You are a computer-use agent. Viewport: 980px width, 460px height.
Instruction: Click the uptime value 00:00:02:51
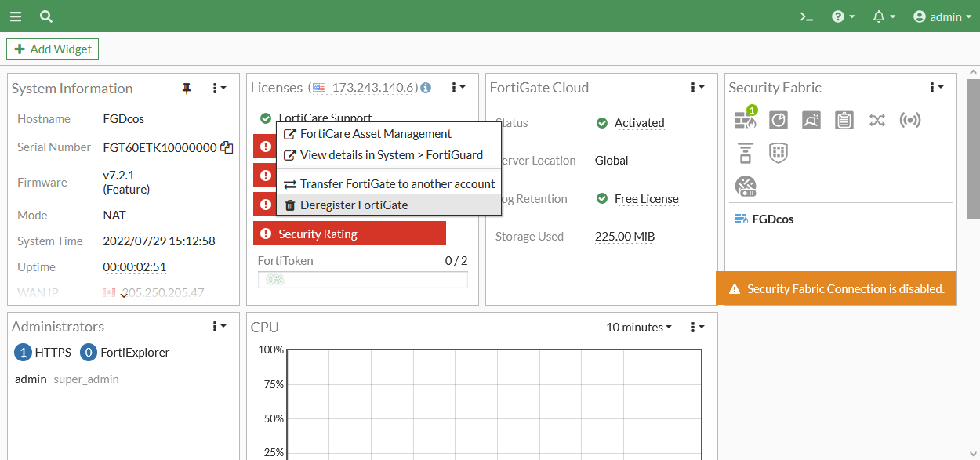135,267
